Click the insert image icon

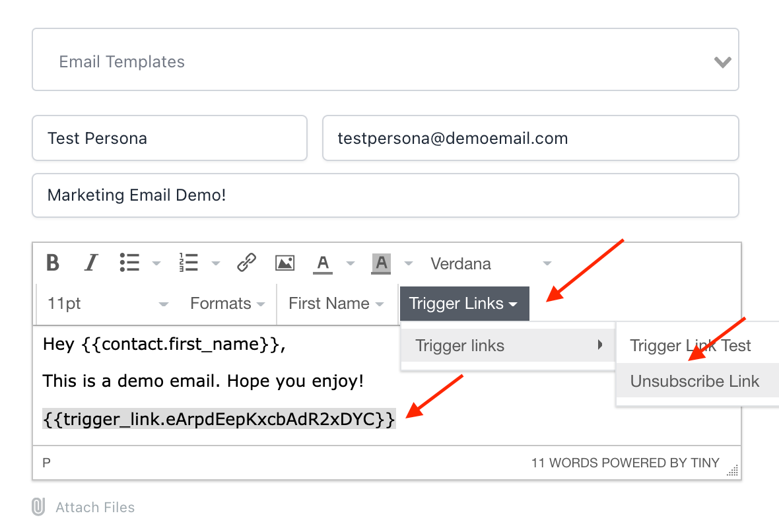(x=285, y=263)
